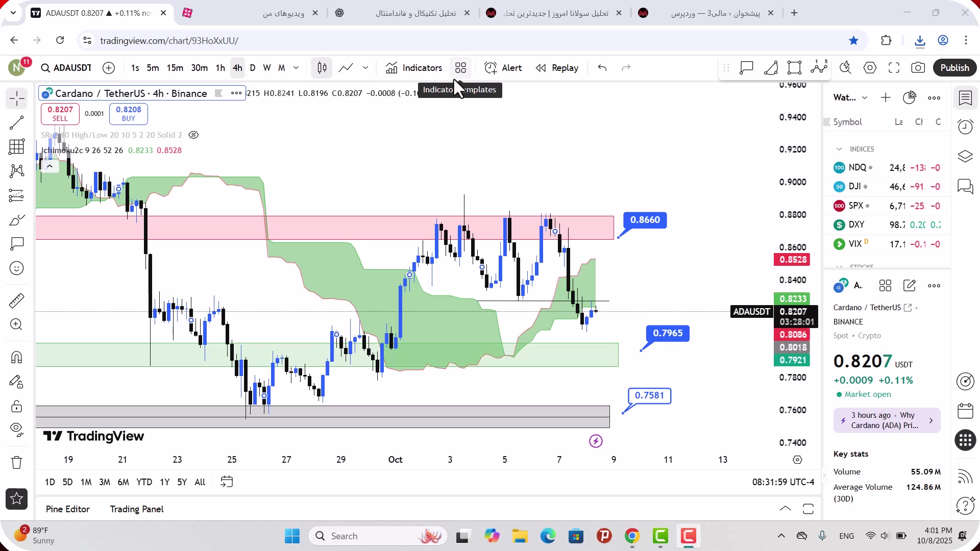
Task: Open favorites star toolbar button
Action: pos(17,499)
